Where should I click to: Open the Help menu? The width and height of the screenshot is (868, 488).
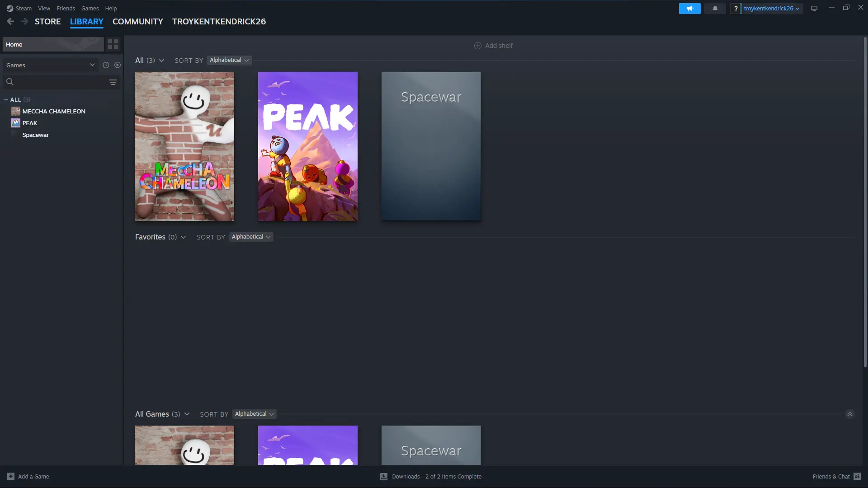point(111,9)
